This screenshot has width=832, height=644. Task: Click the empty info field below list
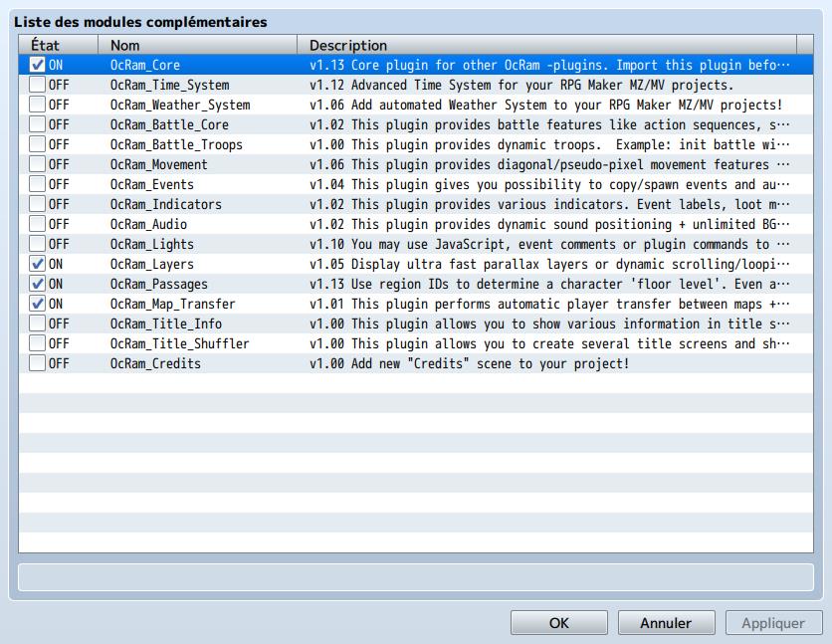416,577
